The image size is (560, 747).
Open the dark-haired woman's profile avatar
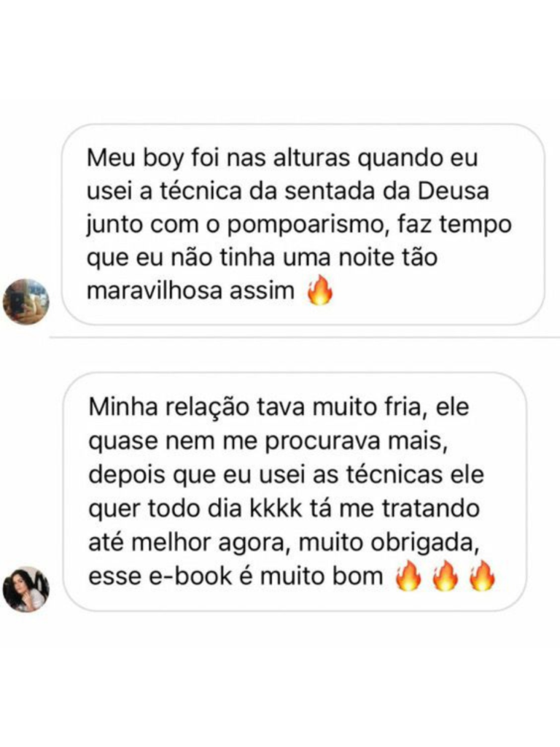[26, 589]
